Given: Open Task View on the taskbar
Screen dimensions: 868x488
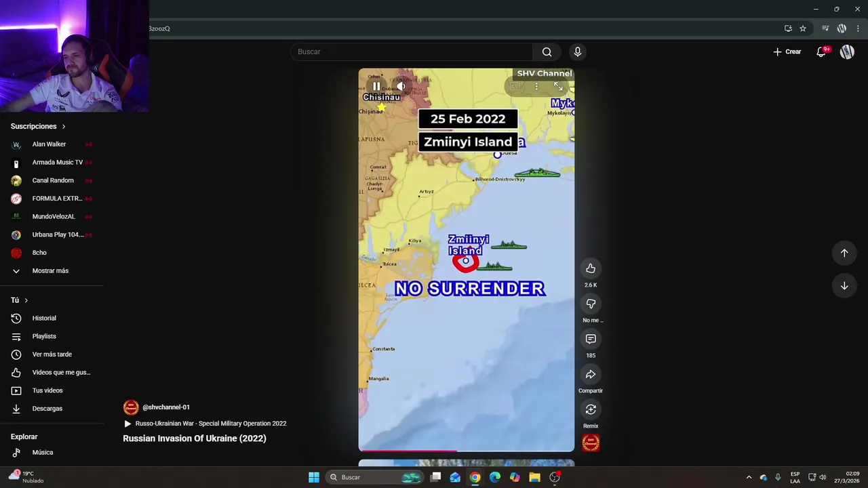Looking at the screenshot, I should coord(435,477).
